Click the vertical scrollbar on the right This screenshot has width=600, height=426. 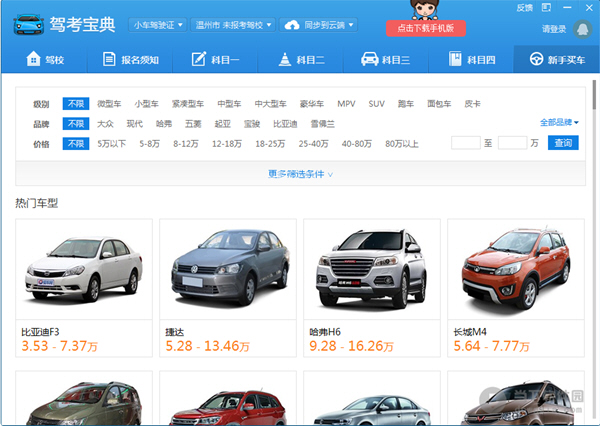coord(594,95)
